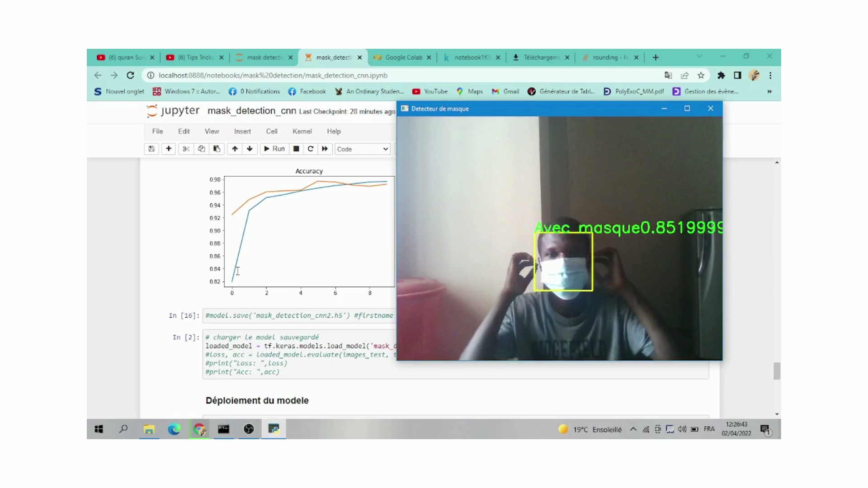Run the current cell
This screenshot has width=868, height=488.
(x=274, y=149)
